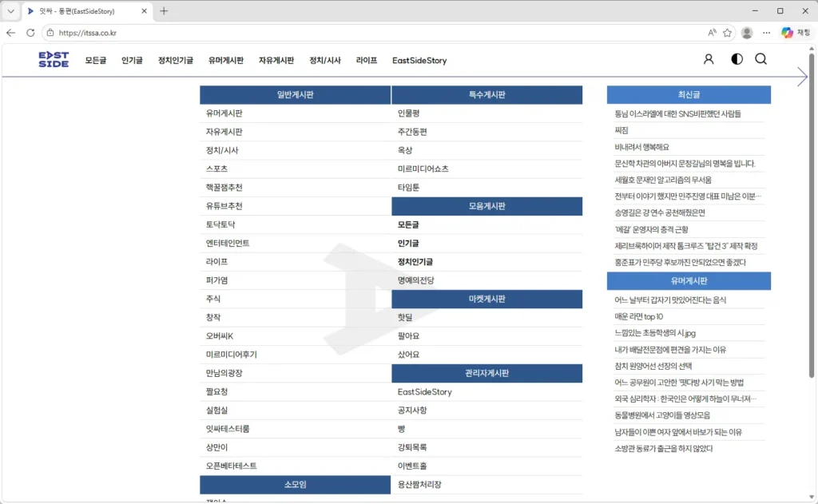The width and height of the screenshot is (818, 504).
Task: Select 인기글 in the top navigation
Action: click(x=132, y=61)
